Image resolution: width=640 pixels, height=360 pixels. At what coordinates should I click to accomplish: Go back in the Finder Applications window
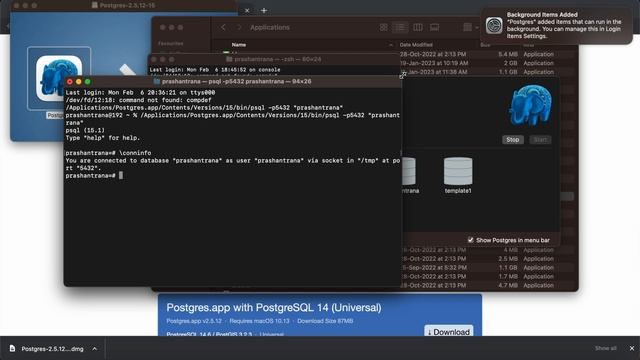(x=223, y=27)
